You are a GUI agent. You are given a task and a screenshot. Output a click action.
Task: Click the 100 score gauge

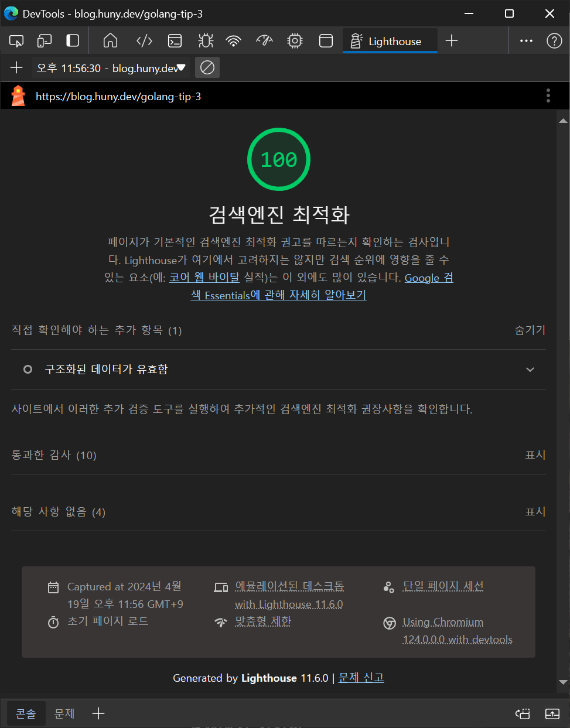point(279,159)
